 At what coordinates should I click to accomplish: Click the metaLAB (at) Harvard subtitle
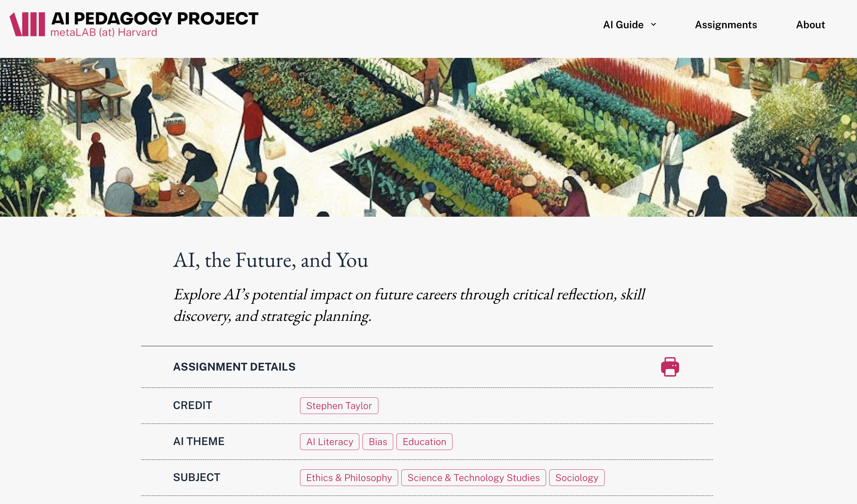104,32
